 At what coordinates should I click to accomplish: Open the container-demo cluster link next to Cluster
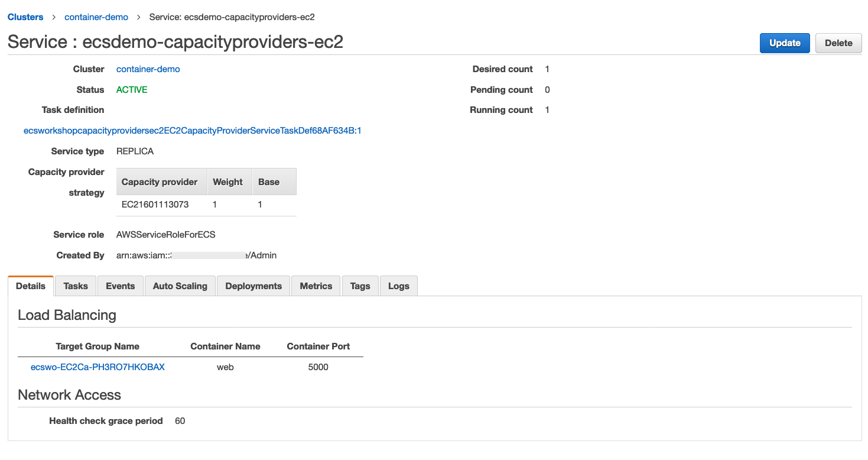(x=147, y=69)
